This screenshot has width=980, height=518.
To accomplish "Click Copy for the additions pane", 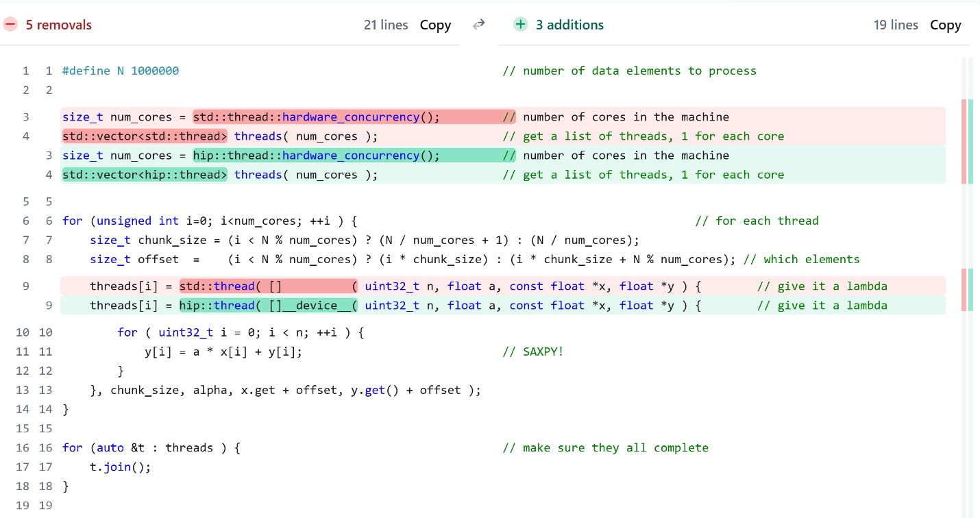I will (x=946, y=24).
